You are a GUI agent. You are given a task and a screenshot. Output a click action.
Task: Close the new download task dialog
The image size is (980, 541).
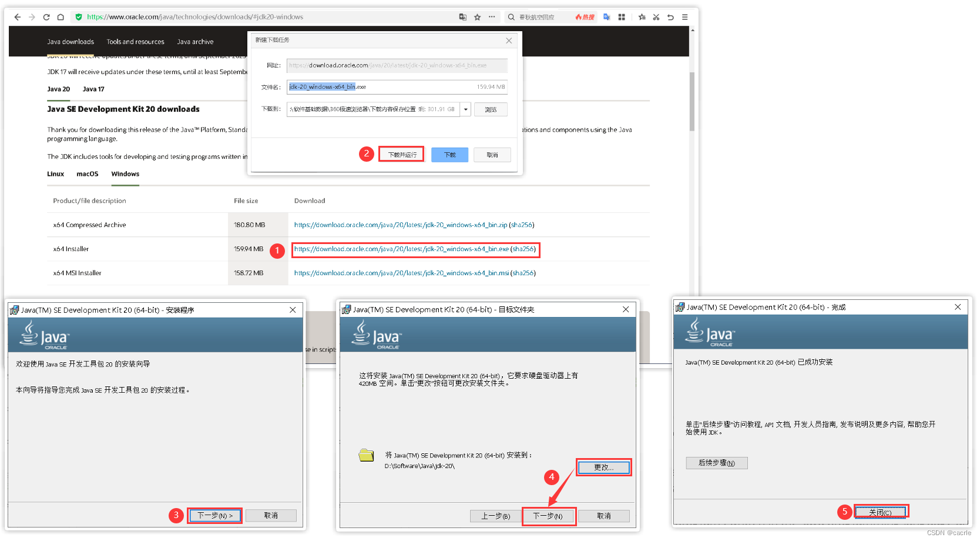click(509, 41)
